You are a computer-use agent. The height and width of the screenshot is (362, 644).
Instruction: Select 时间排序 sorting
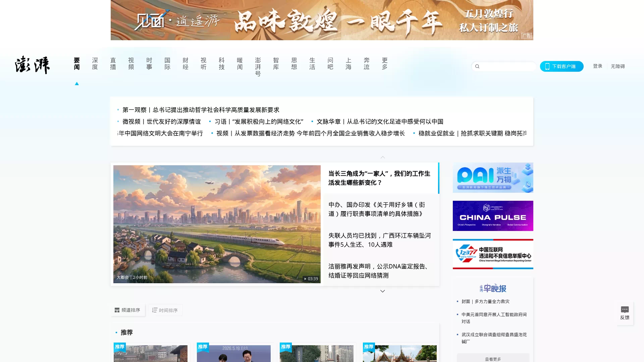pos(165,310)
